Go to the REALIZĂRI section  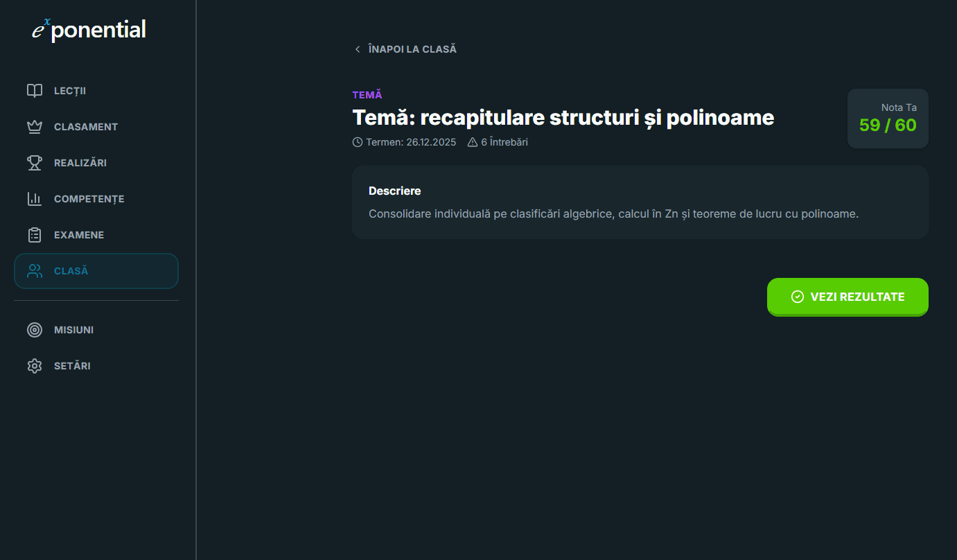point(96,163)
